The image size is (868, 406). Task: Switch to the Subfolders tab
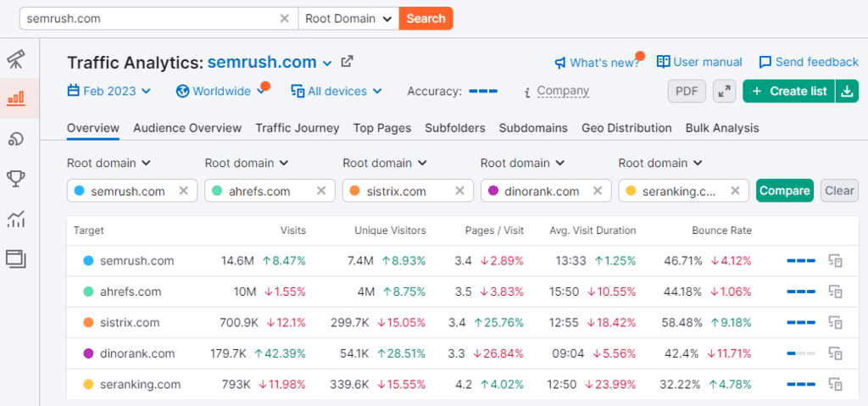point(455,128)
